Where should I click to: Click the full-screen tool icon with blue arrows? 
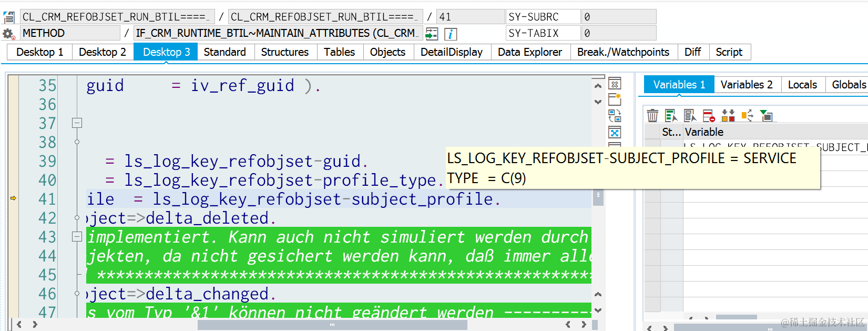pos(615,132)
